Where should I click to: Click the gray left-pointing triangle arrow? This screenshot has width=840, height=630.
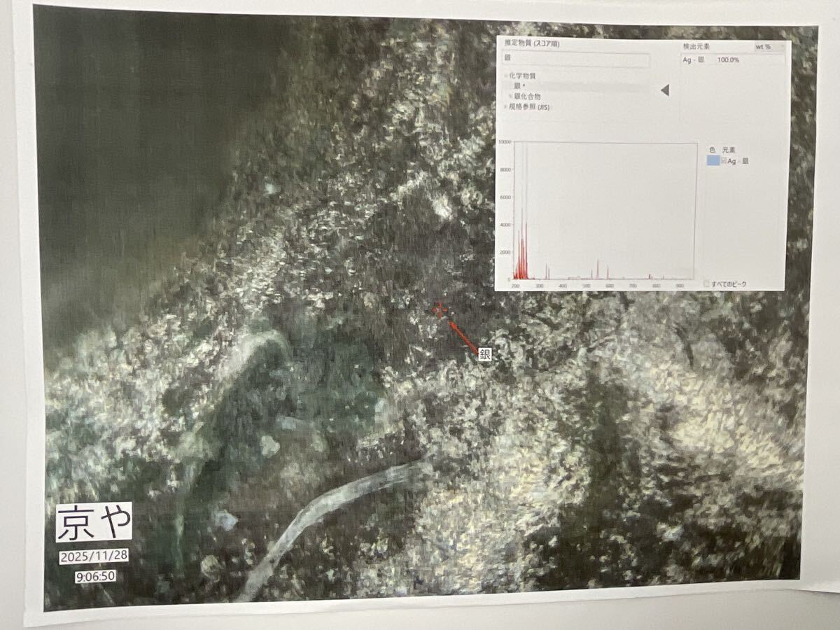tap(665, 90)
